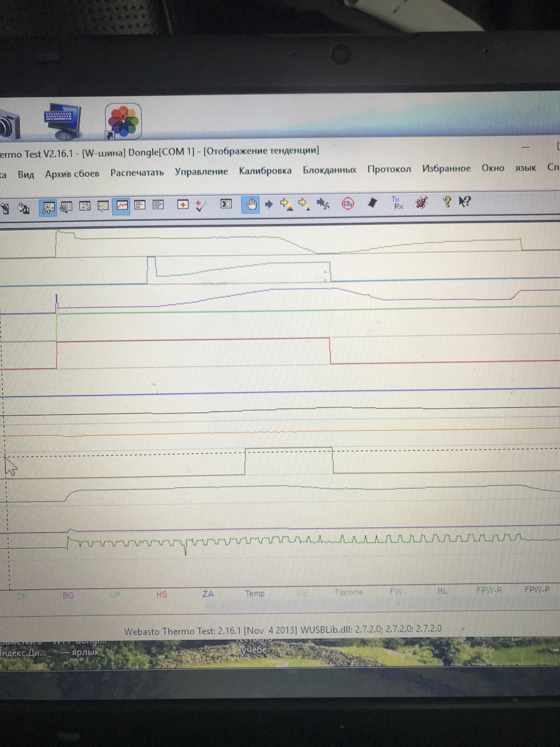Toggle the ZA trend legend label
The width and height of the screenshot is (560, 747).
(x=208, y=594)
